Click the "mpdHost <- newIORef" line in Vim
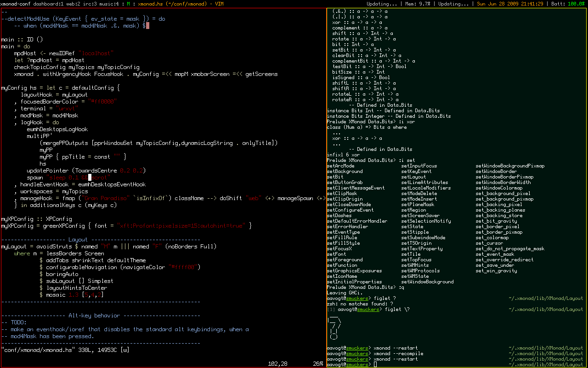Screen dimensions: 588x368 click(x=63, y=53)
